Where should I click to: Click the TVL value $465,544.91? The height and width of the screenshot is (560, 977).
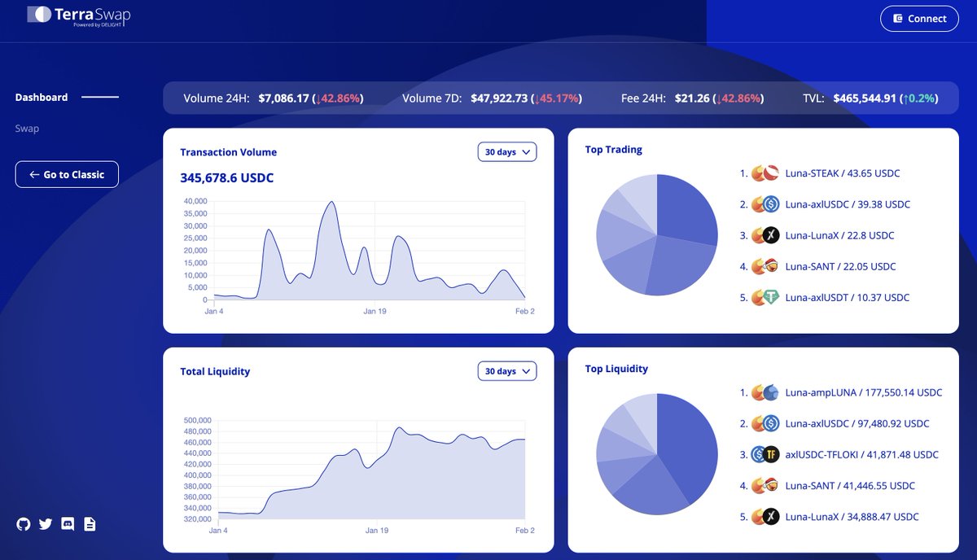(865, 98)
